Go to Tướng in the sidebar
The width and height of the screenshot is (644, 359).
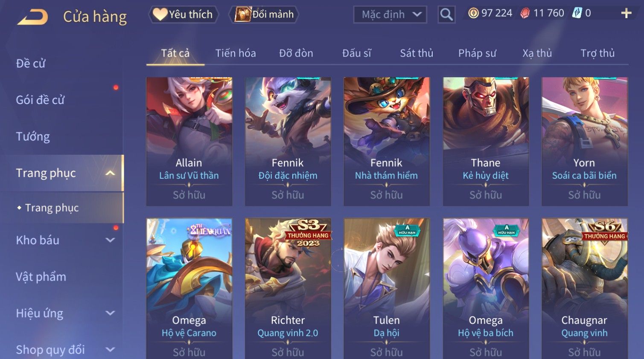pos(33,136)
